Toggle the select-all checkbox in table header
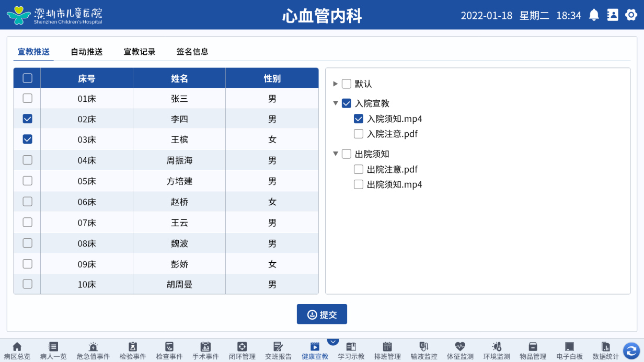 pos(28,78)
